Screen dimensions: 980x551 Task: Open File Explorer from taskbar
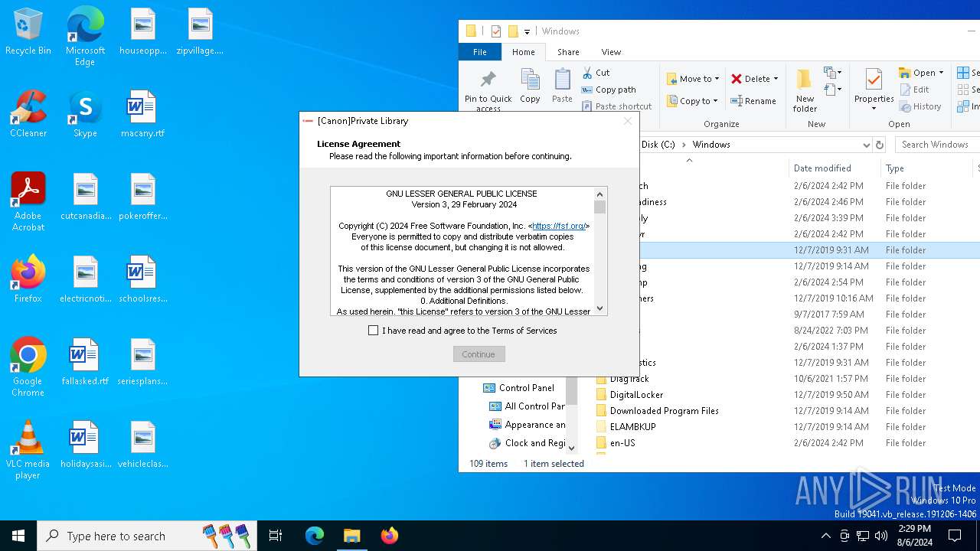(x=351, y=536)
